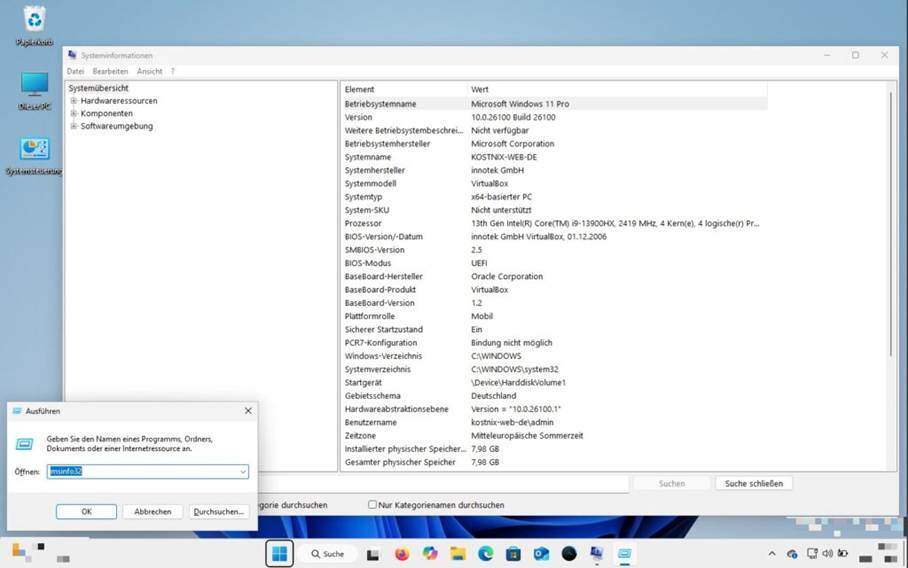Toggle Nur Kategorienamen durchsuchen checkbox
The image size is (908, 568).
[x=372, y=505]
